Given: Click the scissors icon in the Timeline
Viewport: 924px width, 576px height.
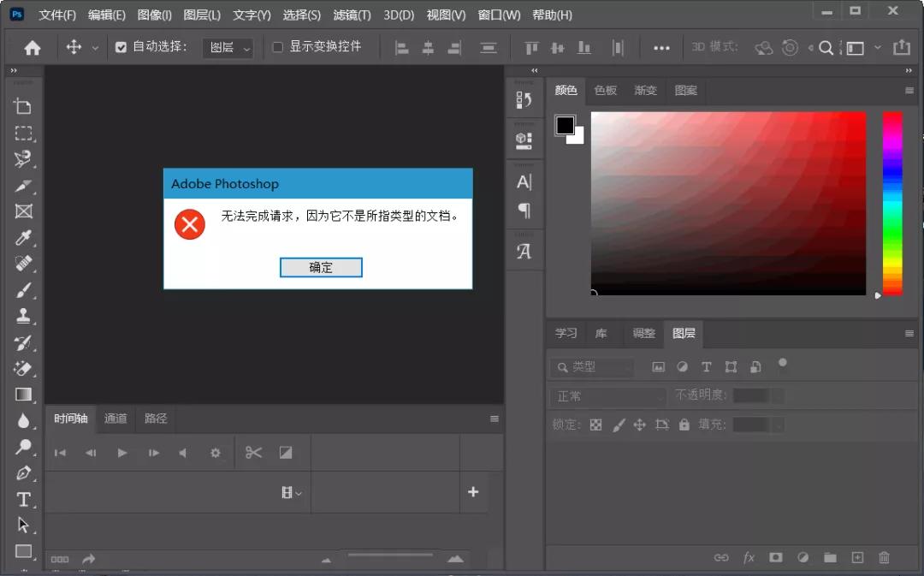Looking at the screenshot, I should tap(253, 451).
